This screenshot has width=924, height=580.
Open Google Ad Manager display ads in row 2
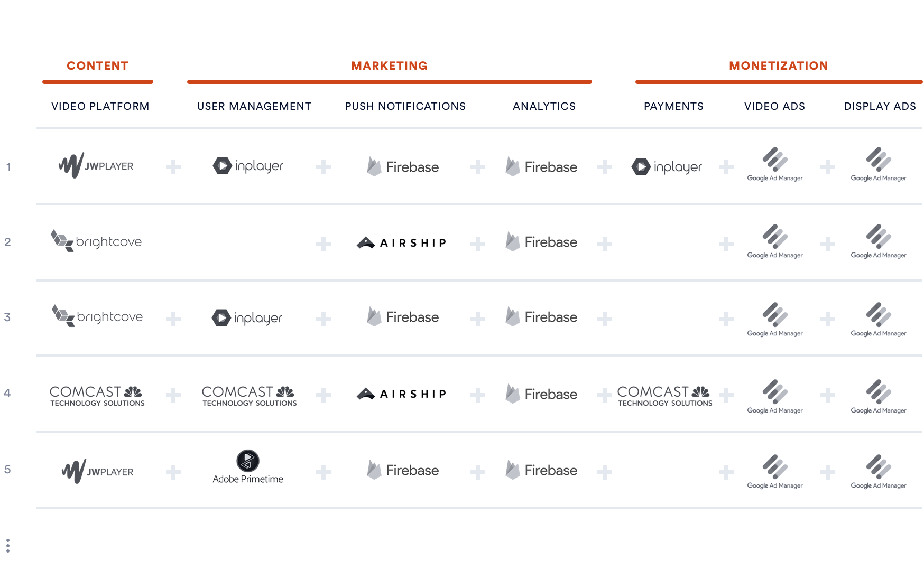tap(879, 241)
